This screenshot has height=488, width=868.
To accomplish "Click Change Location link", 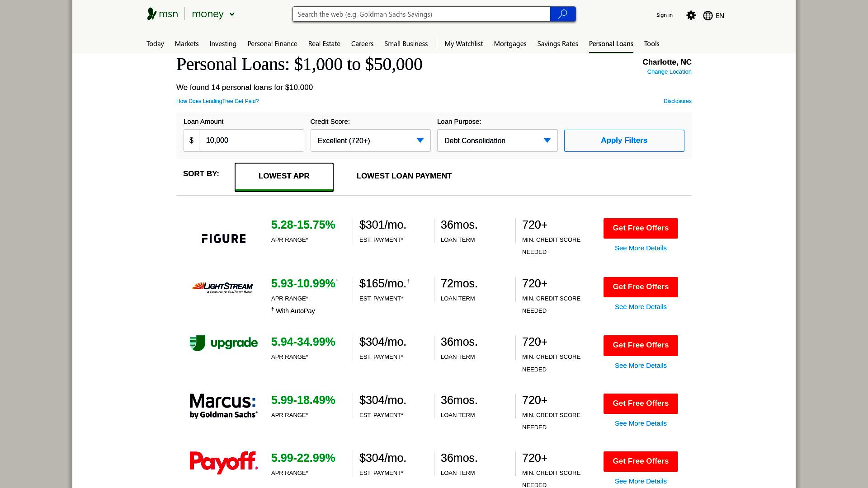I will tap(669, 72).
